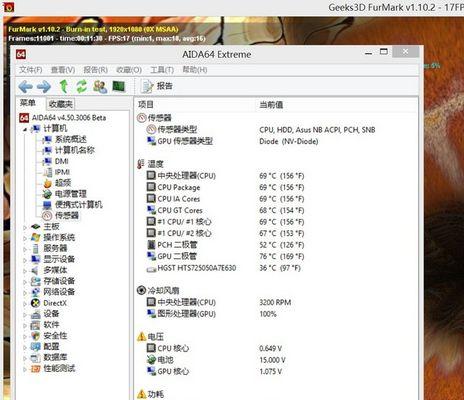Click the 温度 thermometer section icon
Viewport: 464px width, 400px height.
point(141,164)
